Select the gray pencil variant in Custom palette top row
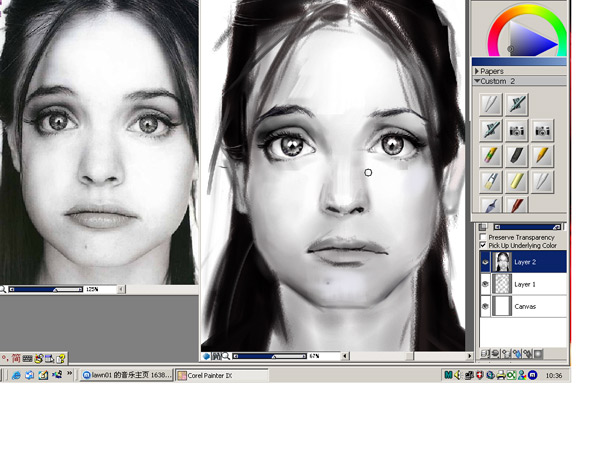Image resolution: width=600 pixels, height=450 pixels. pos(491,104)
